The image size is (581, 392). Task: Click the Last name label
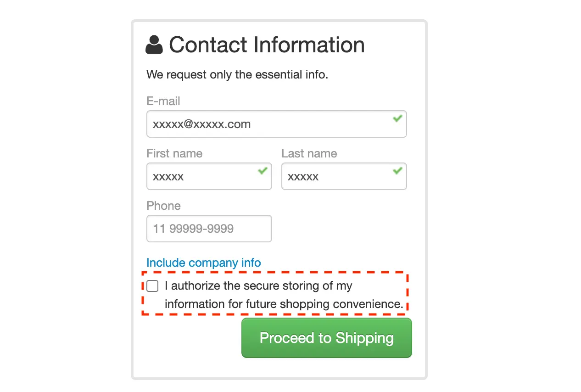click(x=309, y=153)
